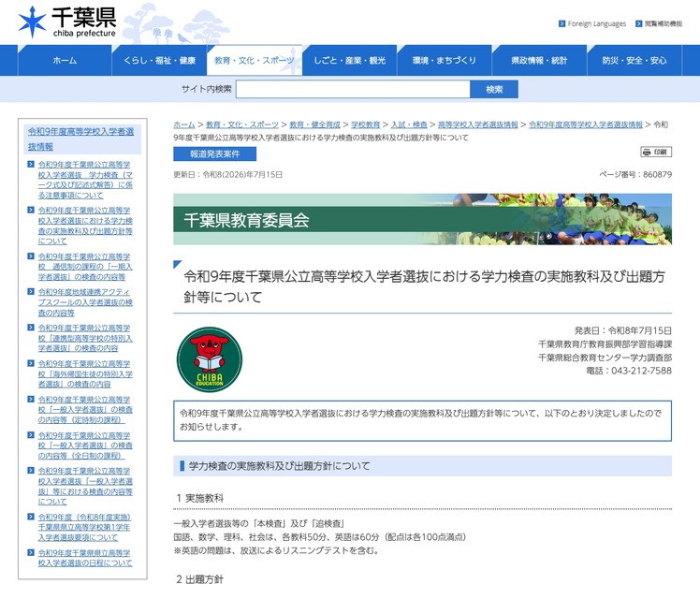The image size is (700, 599).
Task: Open sidebar link 入学者選抜の日程について
Action: coord(85,558)
